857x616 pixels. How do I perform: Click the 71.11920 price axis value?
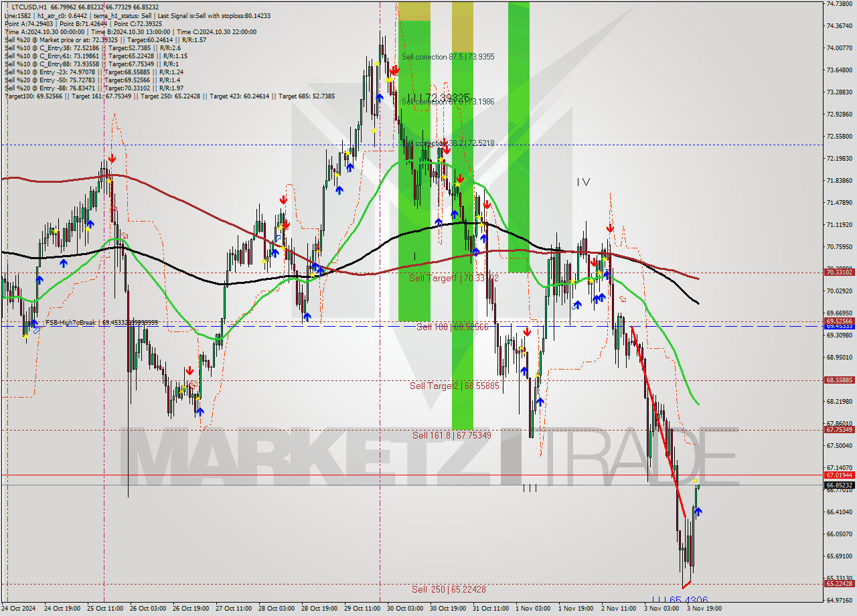(x=839, y=224)
